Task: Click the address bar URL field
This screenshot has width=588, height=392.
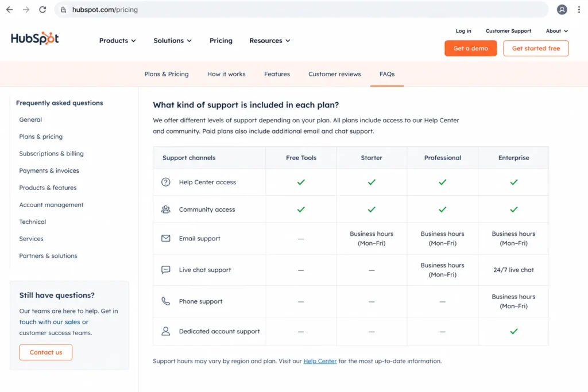Action: [x=301, y=10]
